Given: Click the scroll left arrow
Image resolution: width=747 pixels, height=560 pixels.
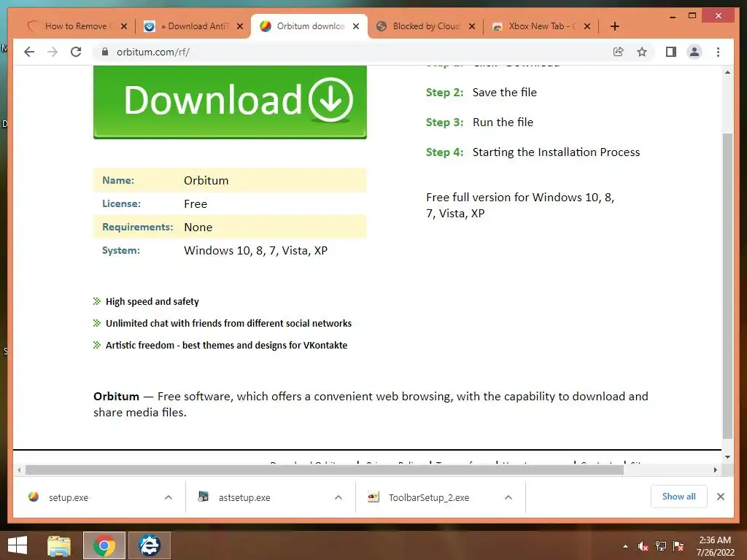Looking at the screenshot, I should [x=19, y=470].
